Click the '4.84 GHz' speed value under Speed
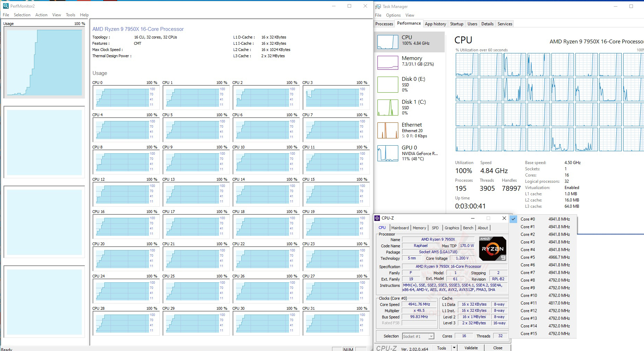 [x=494, y=171]
